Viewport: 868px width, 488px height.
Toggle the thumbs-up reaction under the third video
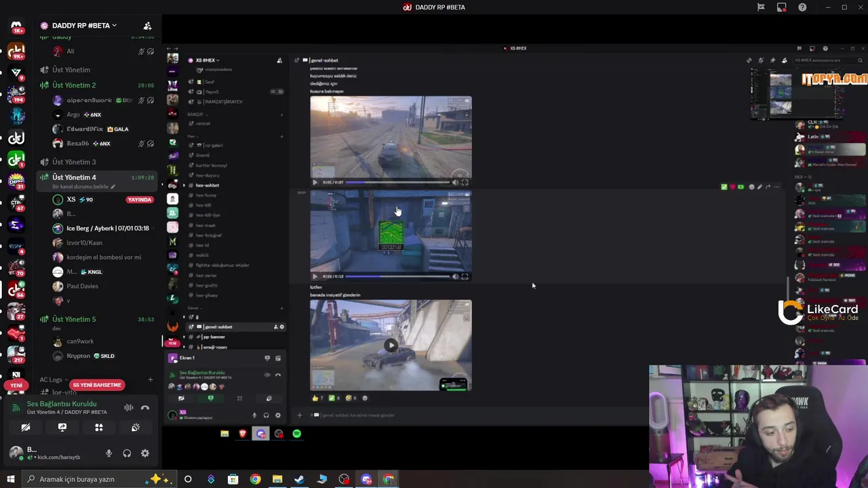tap(317, 398)
